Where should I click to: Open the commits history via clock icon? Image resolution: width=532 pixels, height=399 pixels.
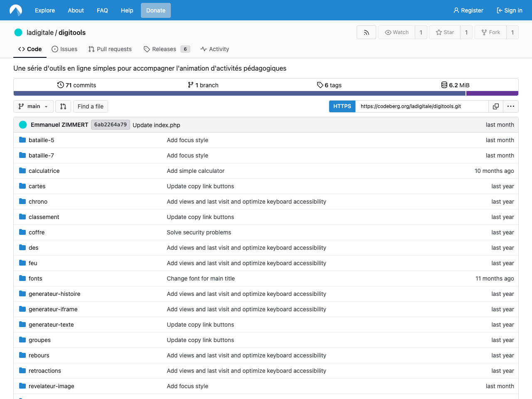tap(59, 85)
